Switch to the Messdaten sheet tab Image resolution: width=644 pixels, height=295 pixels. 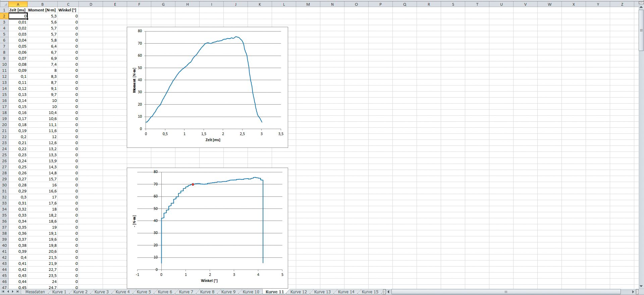35,292
